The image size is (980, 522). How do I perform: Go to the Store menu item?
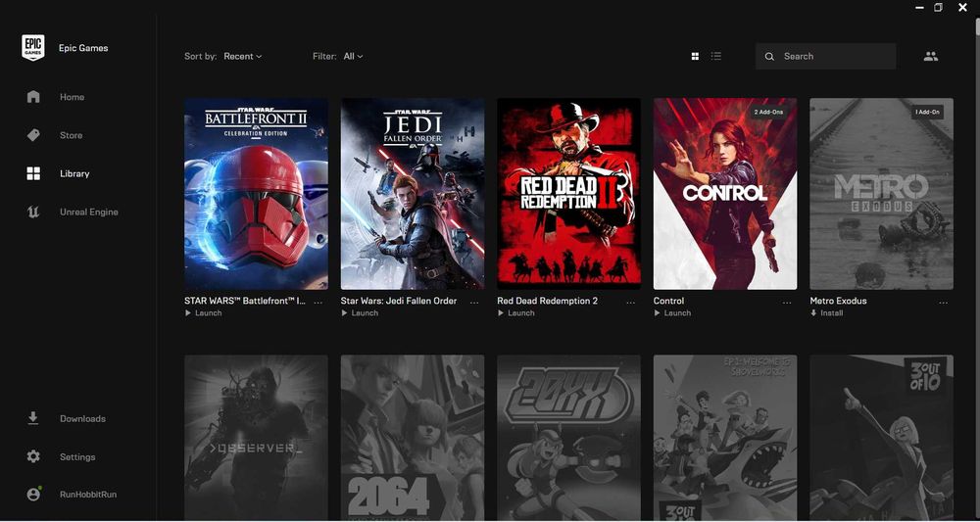point(72,135)
